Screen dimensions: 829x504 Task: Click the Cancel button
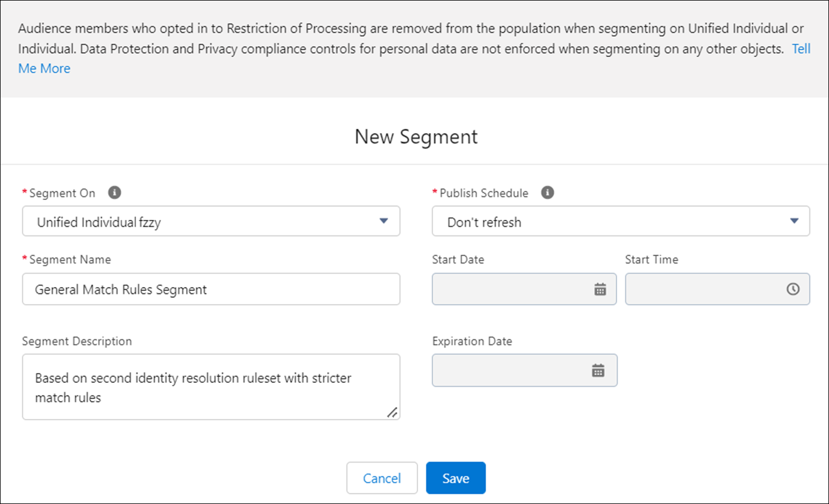point(382,478)
